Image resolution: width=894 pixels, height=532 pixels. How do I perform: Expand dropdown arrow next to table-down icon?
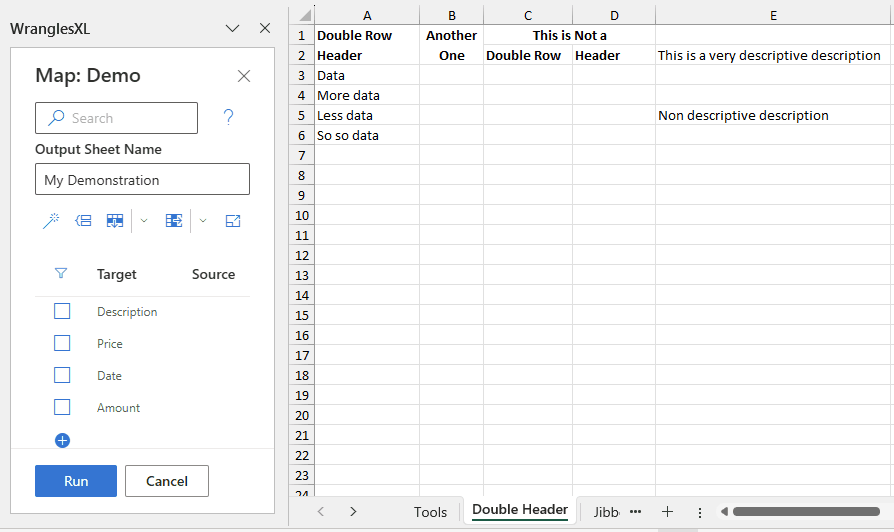144,221
